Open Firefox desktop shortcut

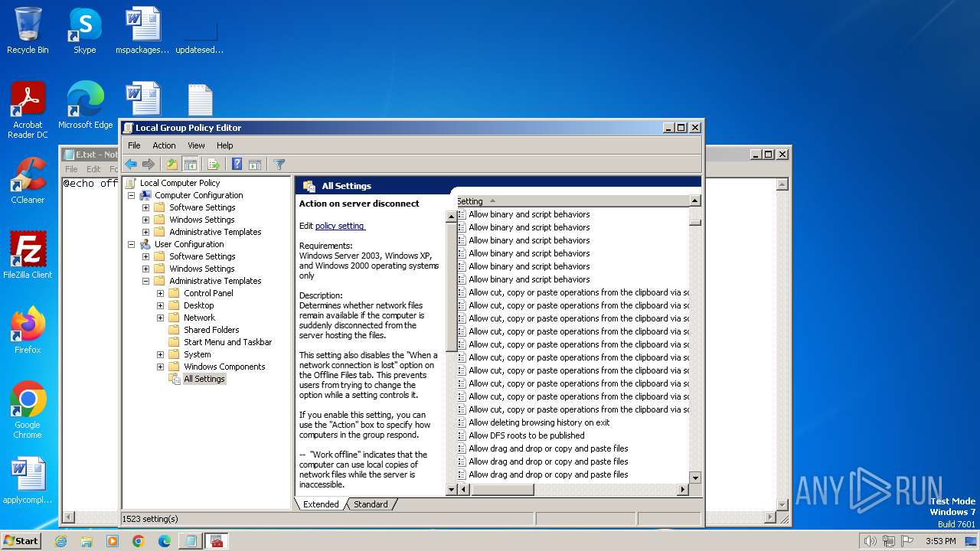pos(28,331)
